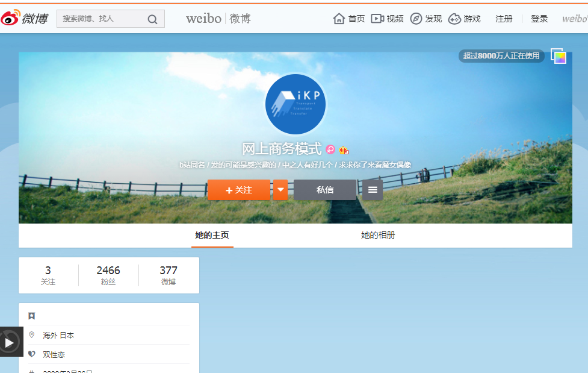Open the 发现 compass icon
Viewport: 588px width, 373px height.
(416, 19)
